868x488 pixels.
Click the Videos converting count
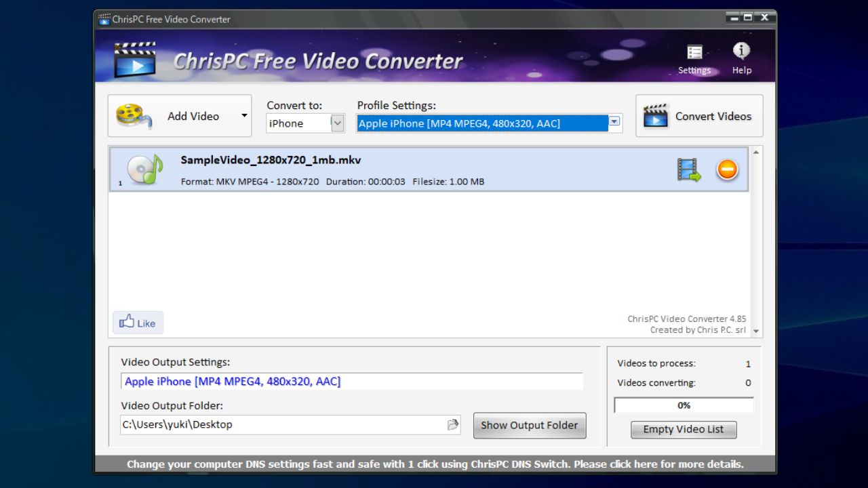coord(748,383)
